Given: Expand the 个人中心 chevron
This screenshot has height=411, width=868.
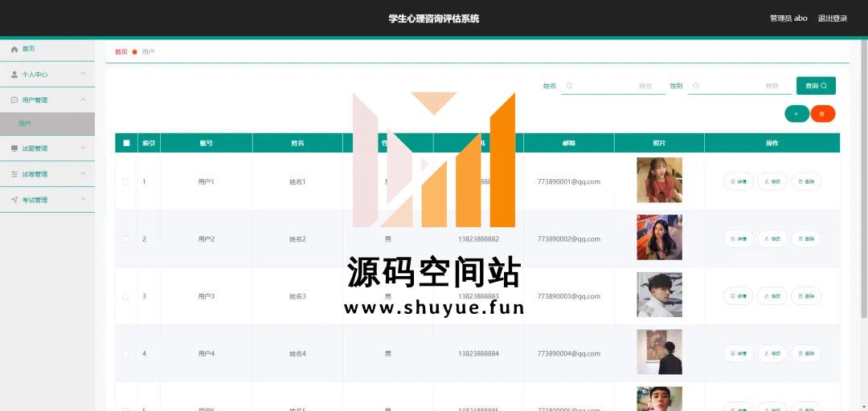Looking at the screenshot, I should 83,74.
